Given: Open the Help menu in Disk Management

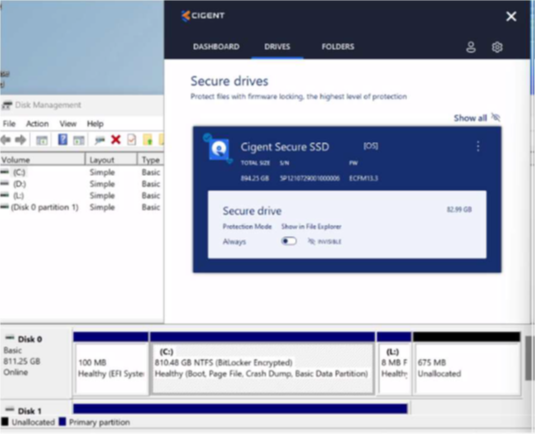Looking at the screenshot, I should [95, 124].
